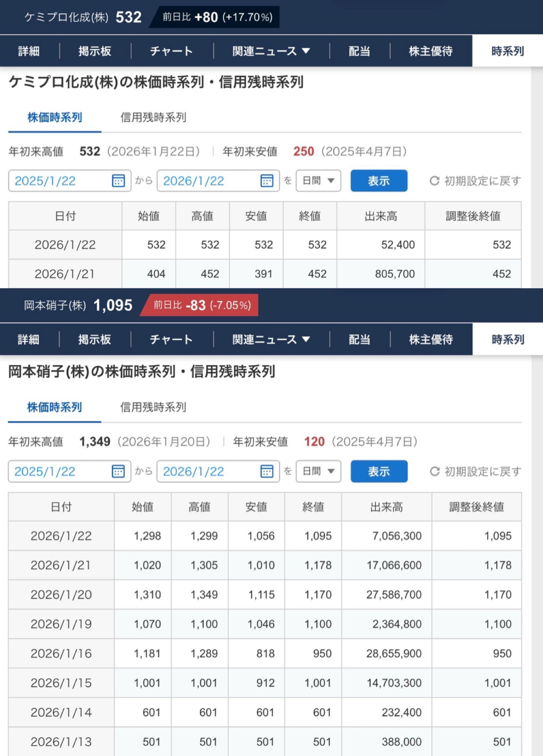Viewport: 543px width, 756px height.
Task: Open 掲示板 in the 岡本硝子 navigation bar
Action: pyautogui.click(x=95, y=340)
